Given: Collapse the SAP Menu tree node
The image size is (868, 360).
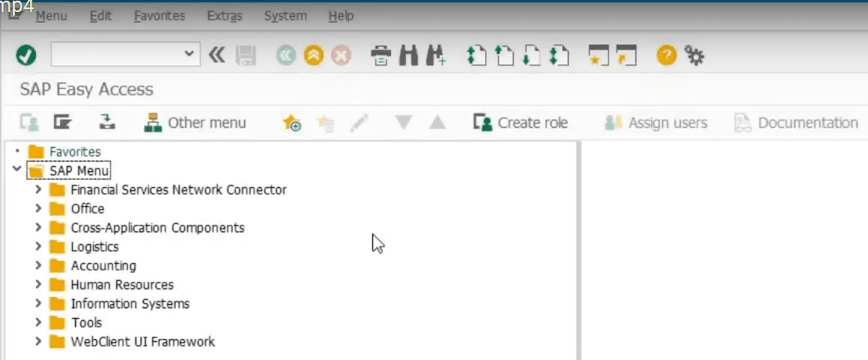Looking at the screenshot, I should (x=17, y=170).
